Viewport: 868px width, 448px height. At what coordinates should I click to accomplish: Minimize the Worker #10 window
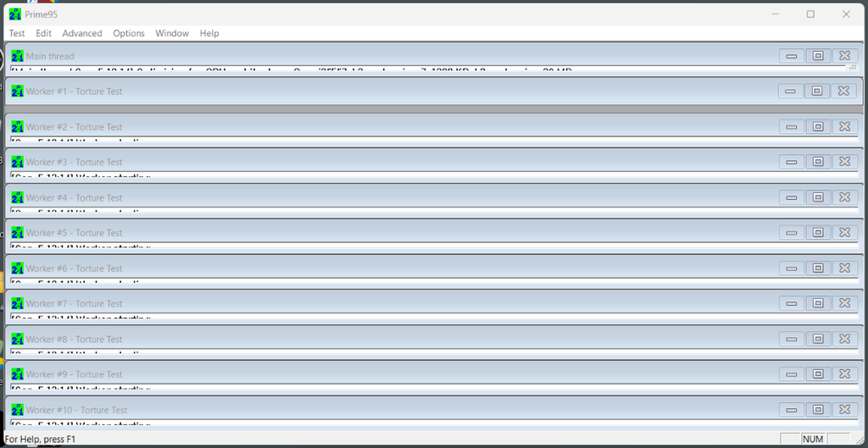pyautogui.click(x=792, y=409)
